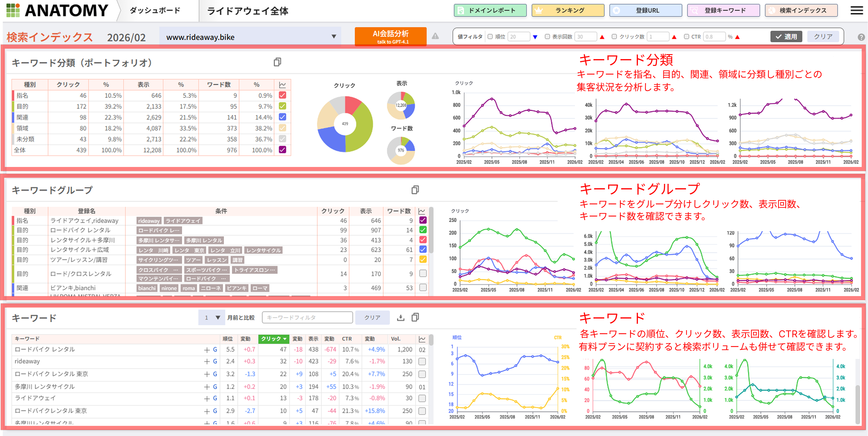Image resolution: width=868 pixels, height=436 pixels.
Task: Click the キーワードフィルタ input field
Action: [x=307, y=317]
